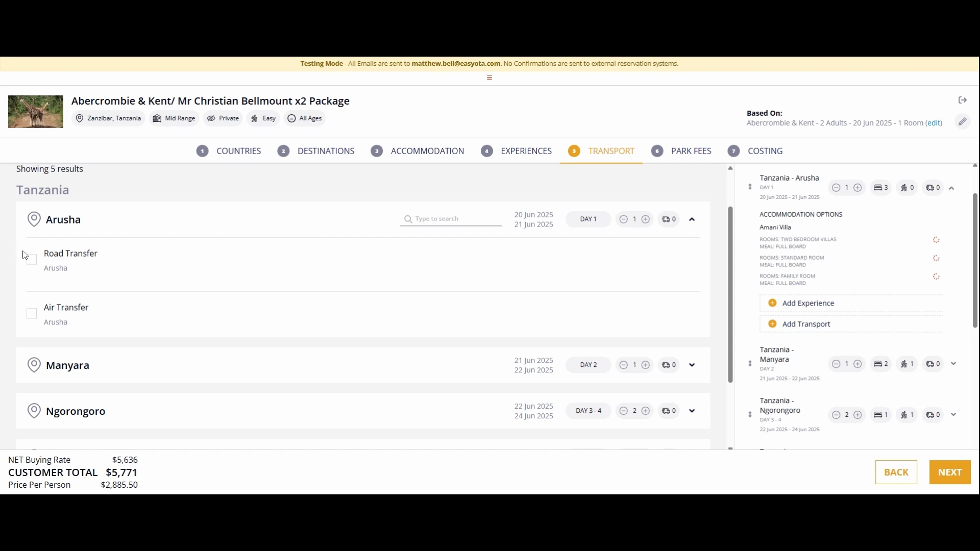
Task: Collapse sidebar Tanzania - Arusha details
Action: point(952,188)
